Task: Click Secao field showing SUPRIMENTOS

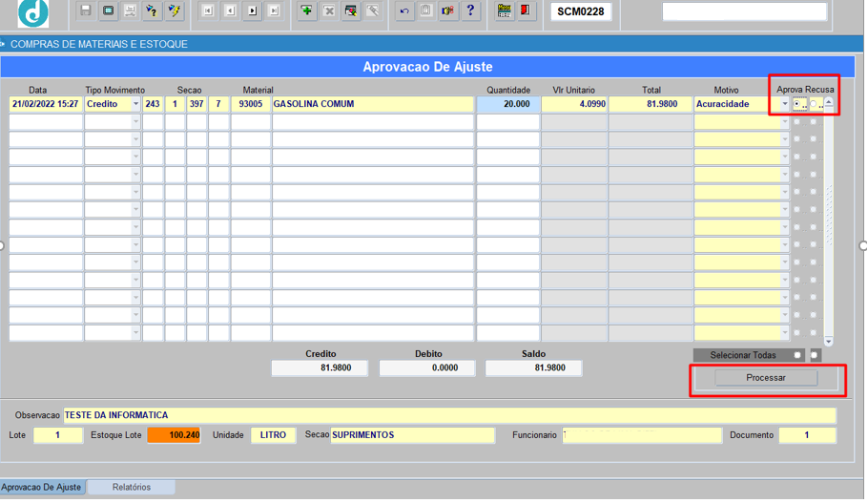Action: [412, 435]
